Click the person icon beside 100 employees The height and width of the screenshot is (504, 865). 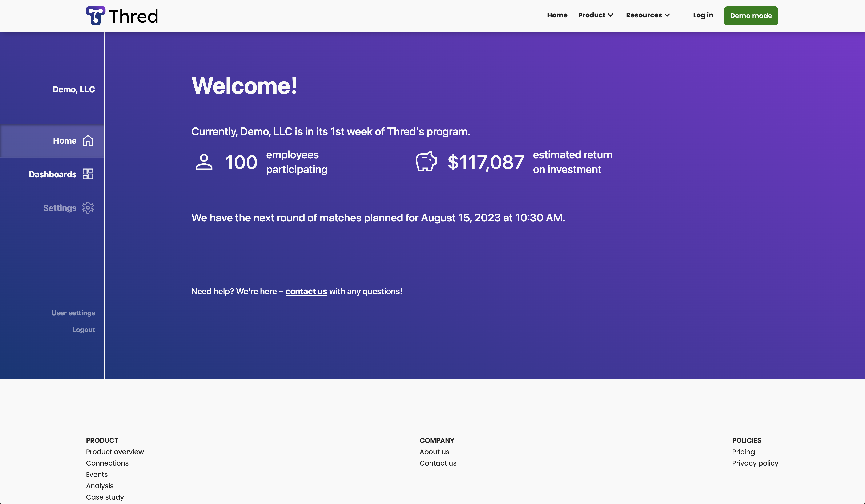pyautogui.click(x=204, y=162)
